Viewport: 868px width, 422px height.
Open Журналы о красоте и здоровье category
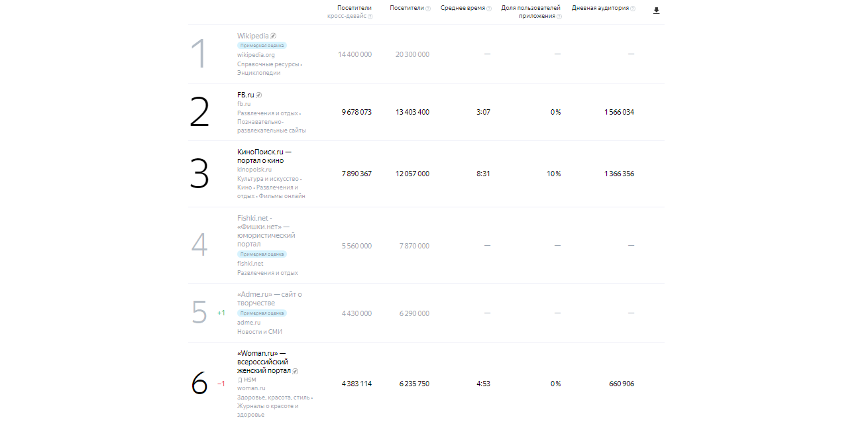coord(268,411)
